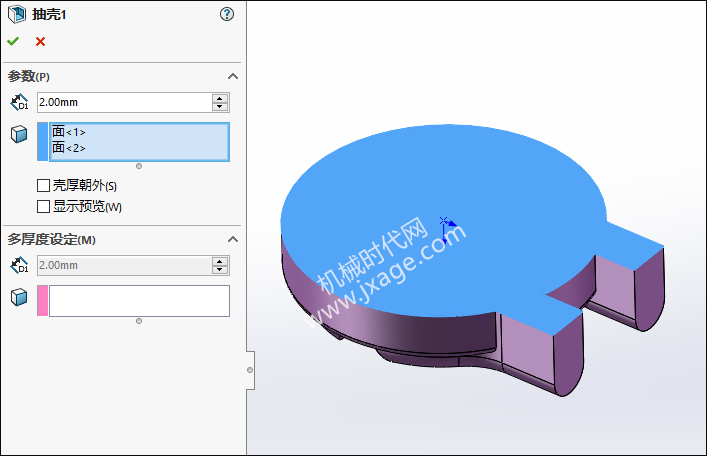Click up arrow of multi-thickness spinner
707x456 pixels.
pyautogui.click(x=220, y=262)
